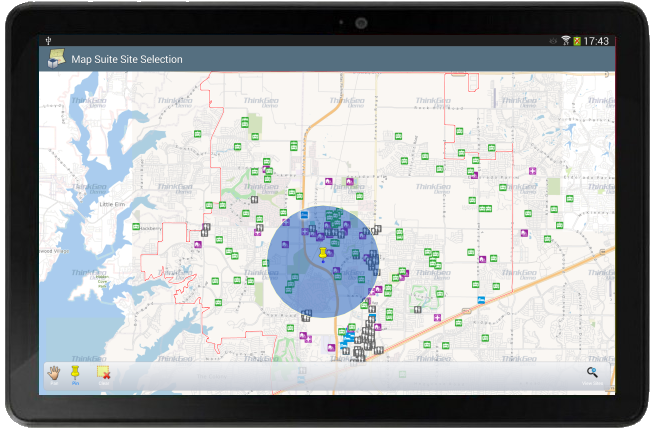Tap the battery indicator in status bar
The image size is (654, 430).
pos(576,41)
